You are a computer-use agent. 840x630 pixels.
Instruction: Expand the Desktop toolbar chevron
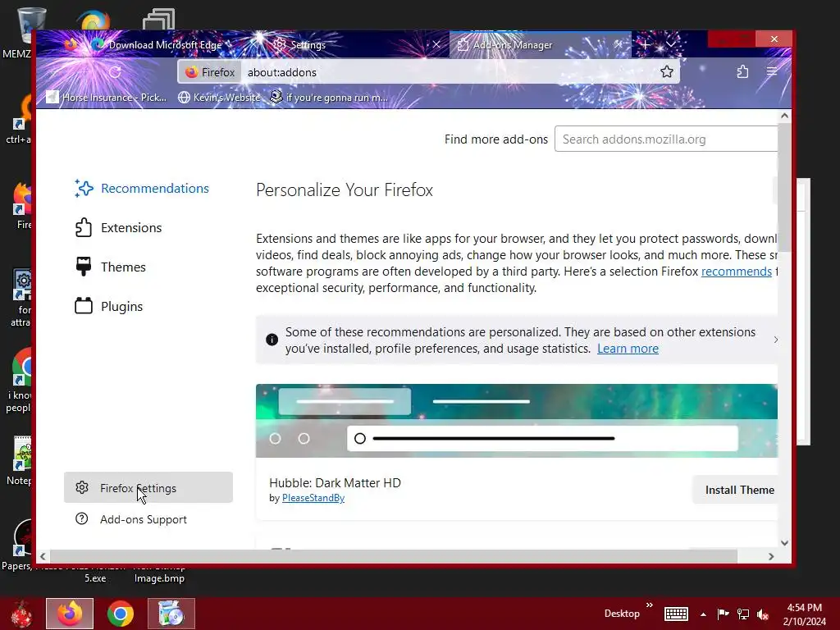click(650, 605)
